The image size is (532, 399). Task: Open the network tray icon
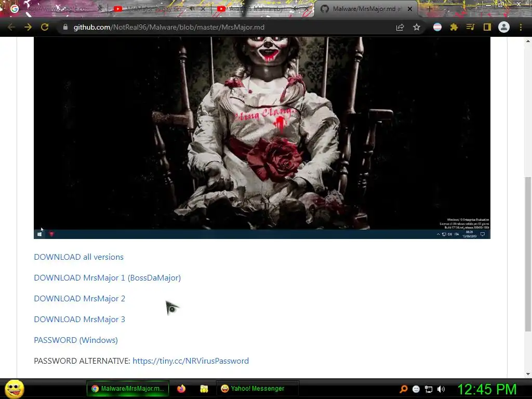429,389
